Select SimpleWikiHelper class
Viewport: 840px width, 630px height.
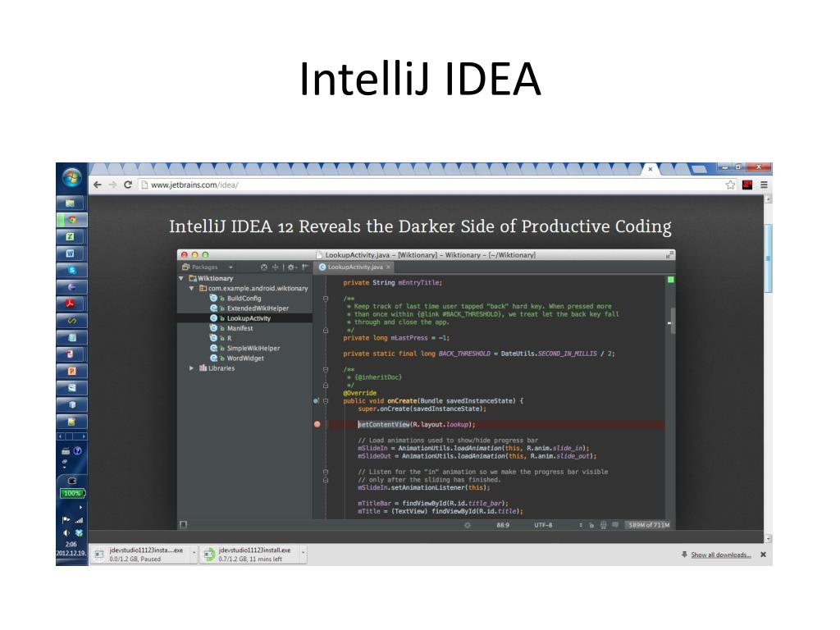click(253, 348)
